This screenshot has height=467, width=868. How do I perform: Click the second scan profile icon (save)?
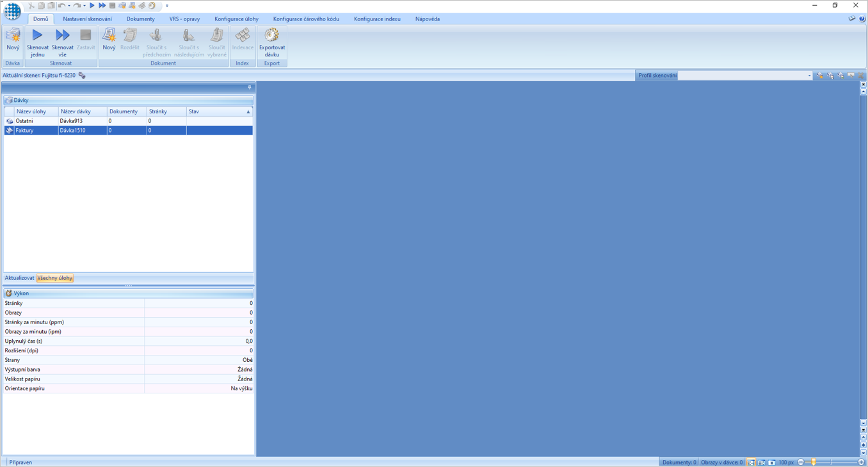(x=830, y=76)
